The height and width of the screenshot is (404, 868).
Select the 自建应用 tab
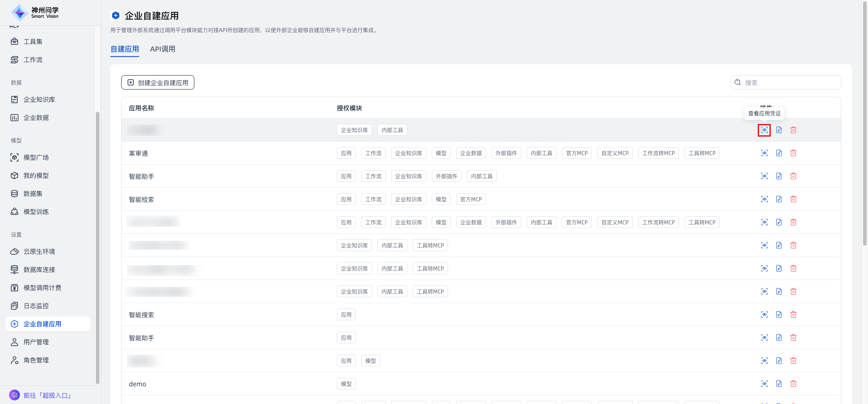[x=124, y=49]
